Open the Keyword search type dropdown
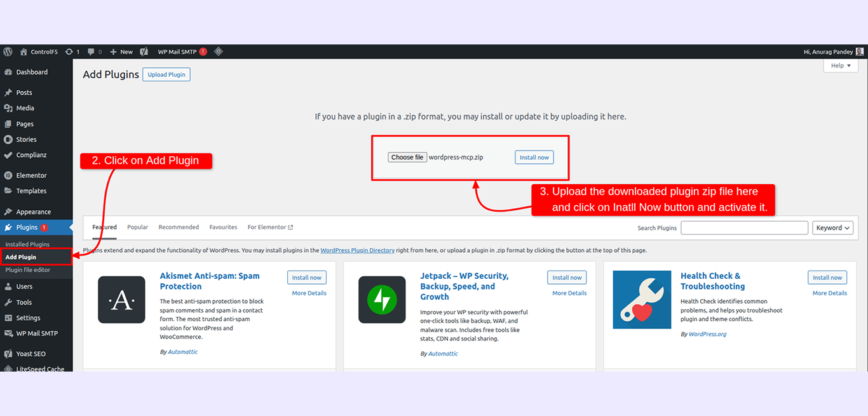This screenshot has height=416, width=868. pos(832,227)
